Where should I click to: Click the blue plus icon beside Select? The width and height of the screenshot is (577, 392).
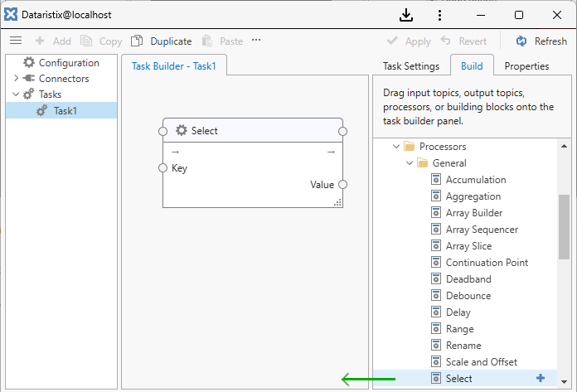point(541,378)
